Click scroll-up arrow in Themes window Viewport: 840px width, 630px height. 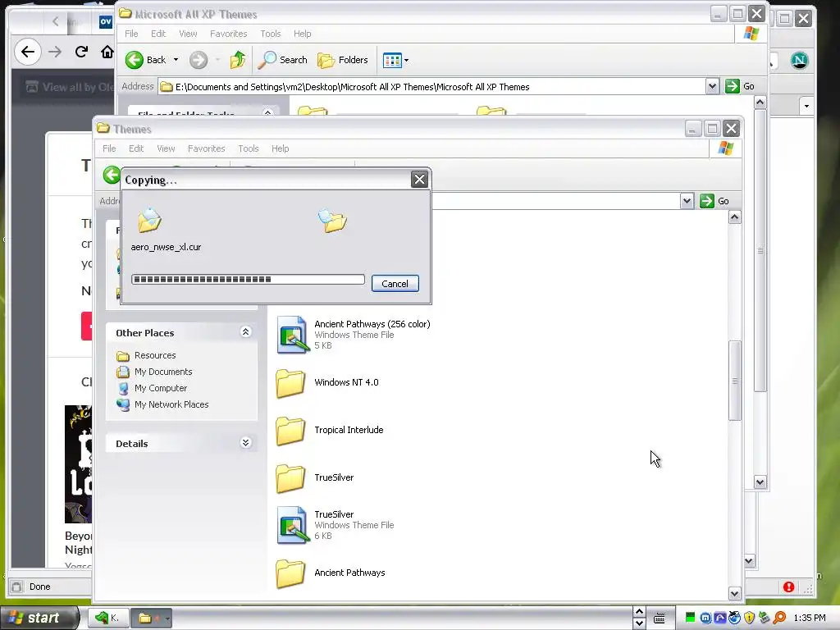click(734, 217)
